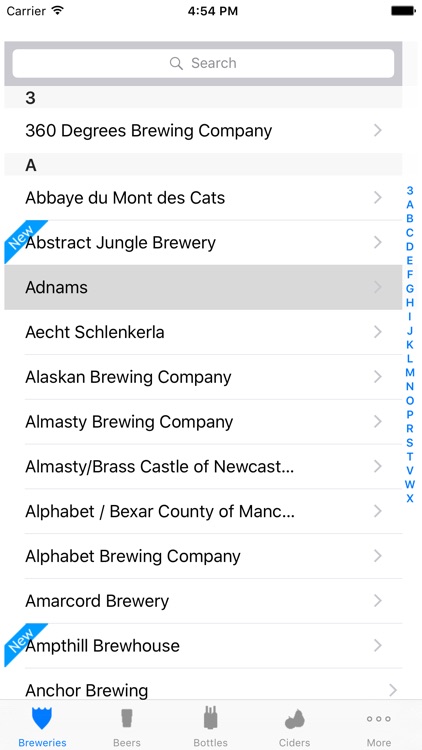Jump to letter S in index bar
The image size is (422, 750).
(x=410, y=442)
